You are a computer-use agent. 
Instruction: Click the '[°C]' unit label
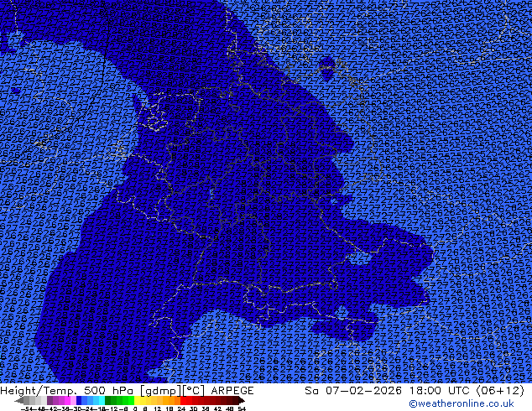click(x=194, y=391)
